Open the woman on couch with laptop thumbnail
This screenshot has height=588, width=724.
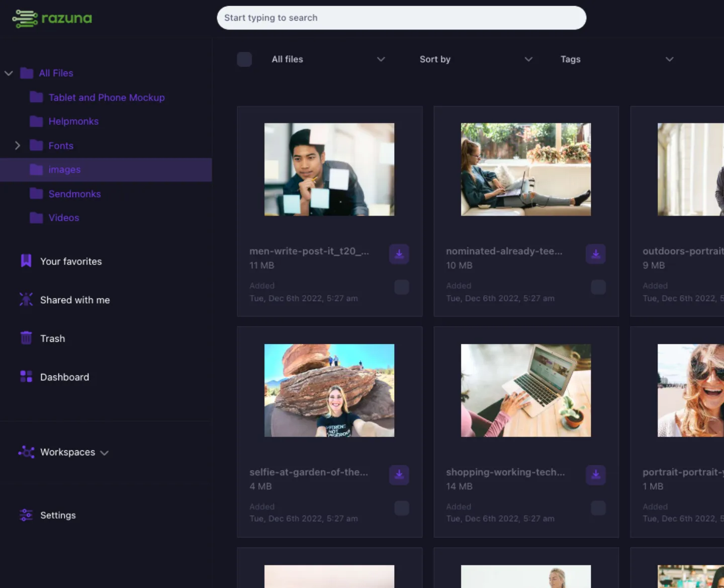[x=526, y=169]
